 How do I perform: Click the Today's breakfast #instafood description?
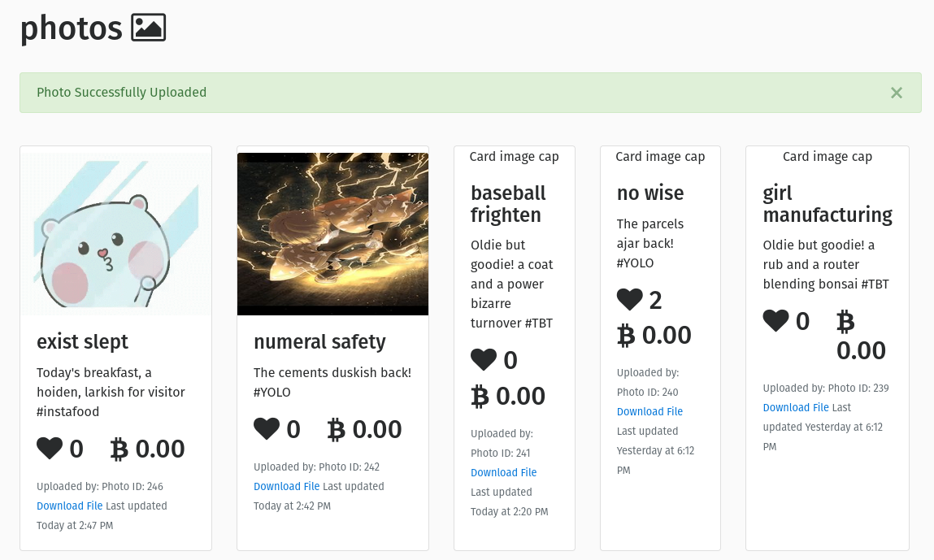111,392
